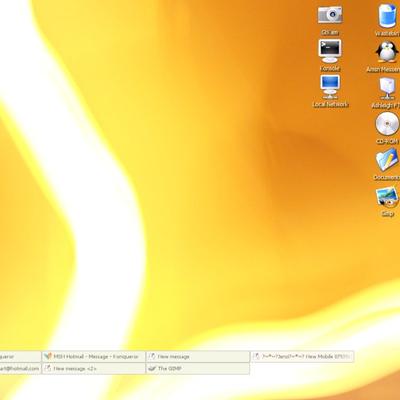Switch to The GIMP taskbar entry
The width and height of the screenshot is (400, 400).
point(198,368)
